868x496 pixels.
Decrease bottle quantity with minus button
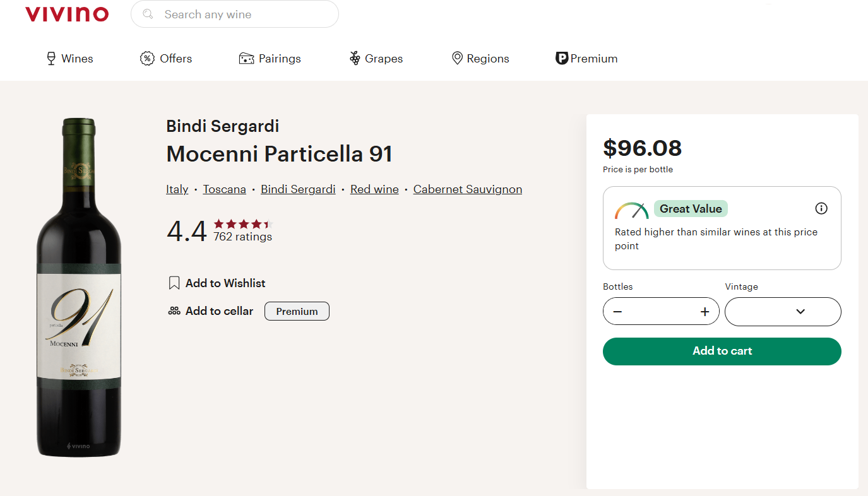click(617, 312)
